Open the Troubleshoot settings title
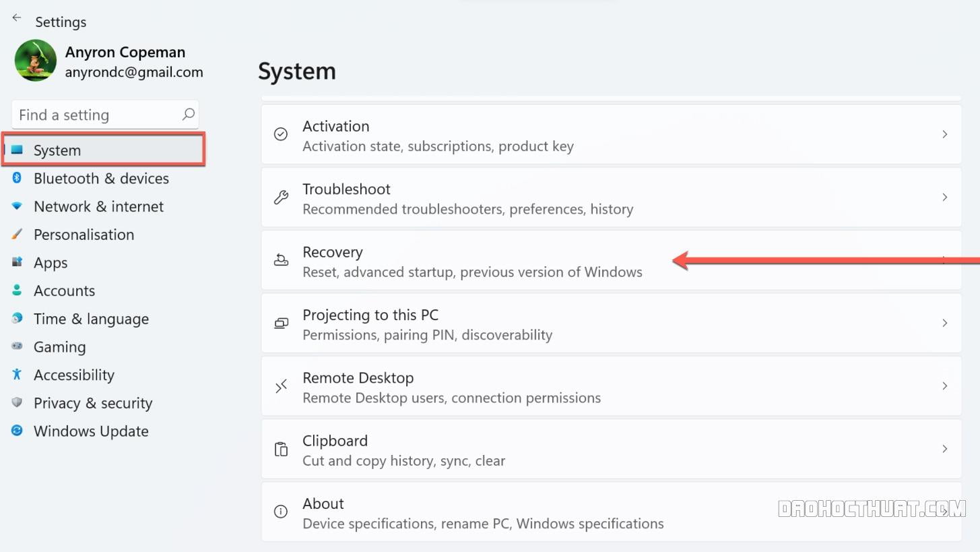The image size is (980, 552). coord(346,189)
